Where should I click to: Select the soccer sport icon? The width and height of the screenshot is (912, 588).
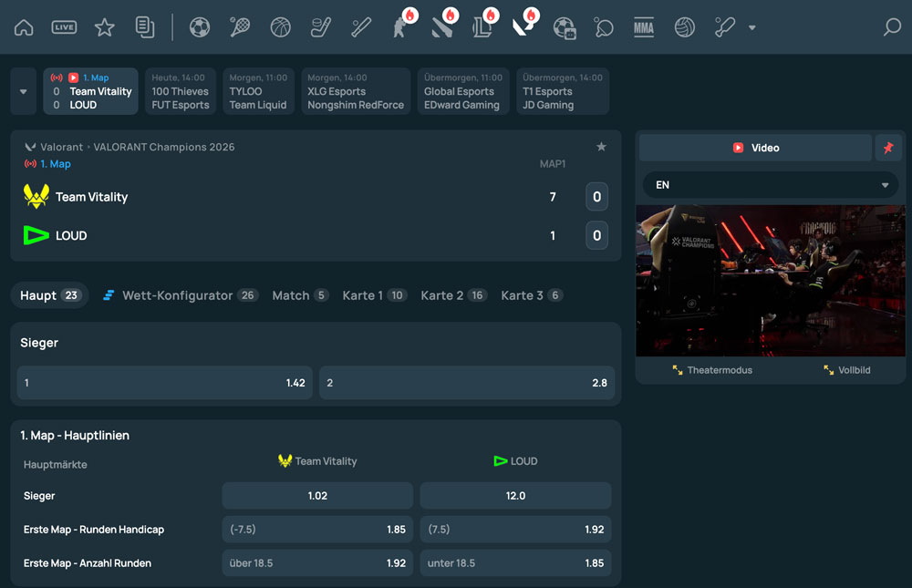tap(200, 27)
